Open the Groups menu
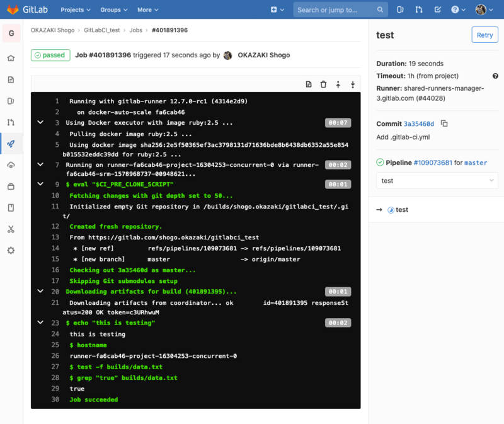The image size is (504, 424). [114, 10]
